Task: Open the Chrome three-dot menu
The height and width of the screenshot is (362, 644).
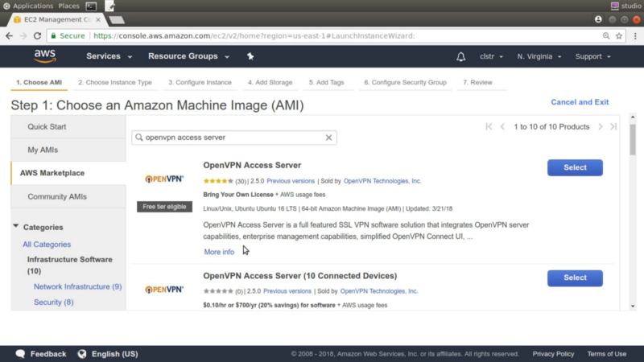Action: (635, 35)
